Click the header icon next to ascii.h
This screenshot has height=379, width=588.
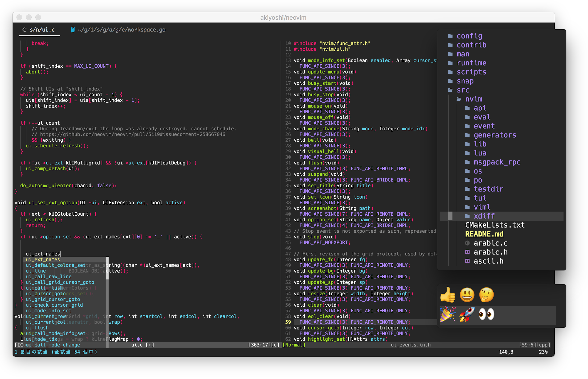[x=468, y=261]
